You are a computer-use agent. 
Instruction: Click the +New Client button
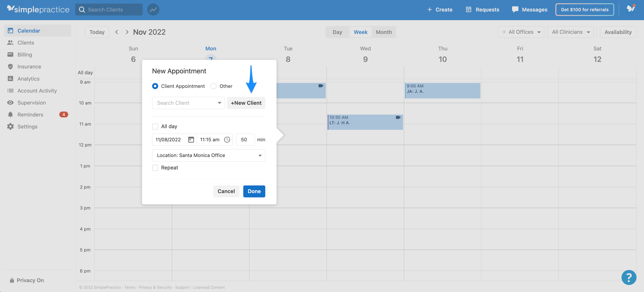tap(246, 103)
